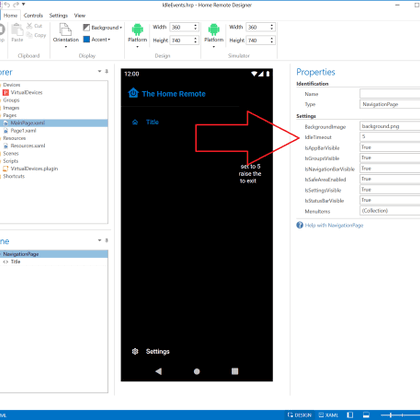Screen dimensions: 420x420
Task: Click the MenuItems (Collection) field
Action: pyautogui.click(x=390, y=211)
